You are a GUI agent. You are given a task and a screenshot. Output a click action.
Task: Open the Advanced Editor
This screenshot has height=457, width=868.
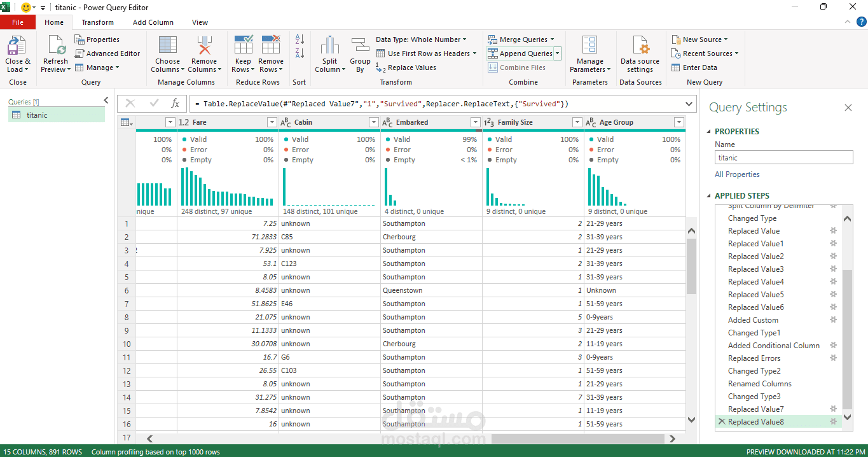(107, 53)
